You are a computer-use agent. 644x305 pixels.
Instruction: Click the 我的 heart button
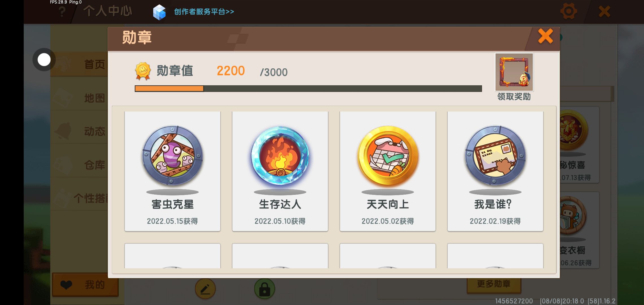click(x=85, y=285)
